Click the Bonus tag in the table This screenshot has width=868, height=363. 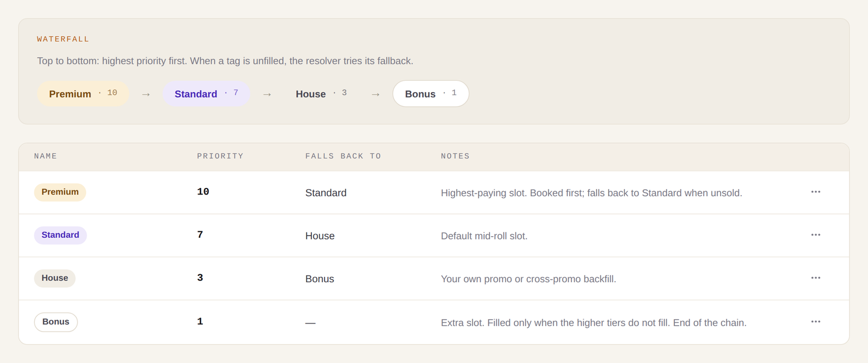tap(56, 322)
